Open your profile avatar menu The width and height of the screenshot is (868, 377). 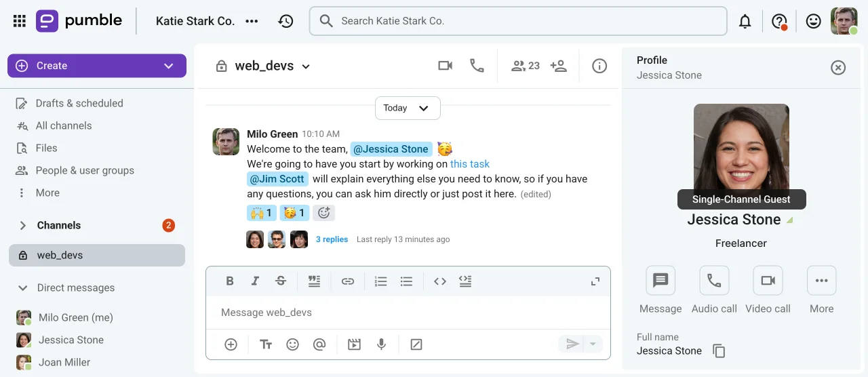click(x=844, y=21)
